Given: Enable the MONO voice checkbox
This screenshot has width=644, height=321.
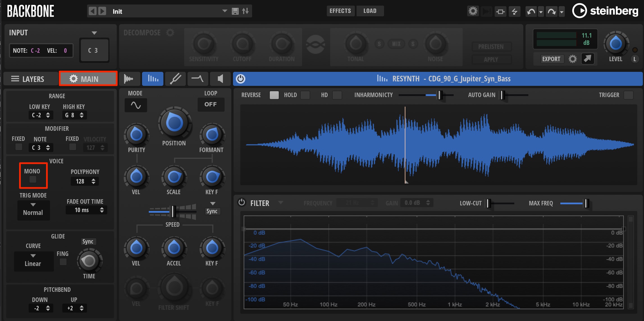Looking at the screenshot, I should tap(33, 179).
